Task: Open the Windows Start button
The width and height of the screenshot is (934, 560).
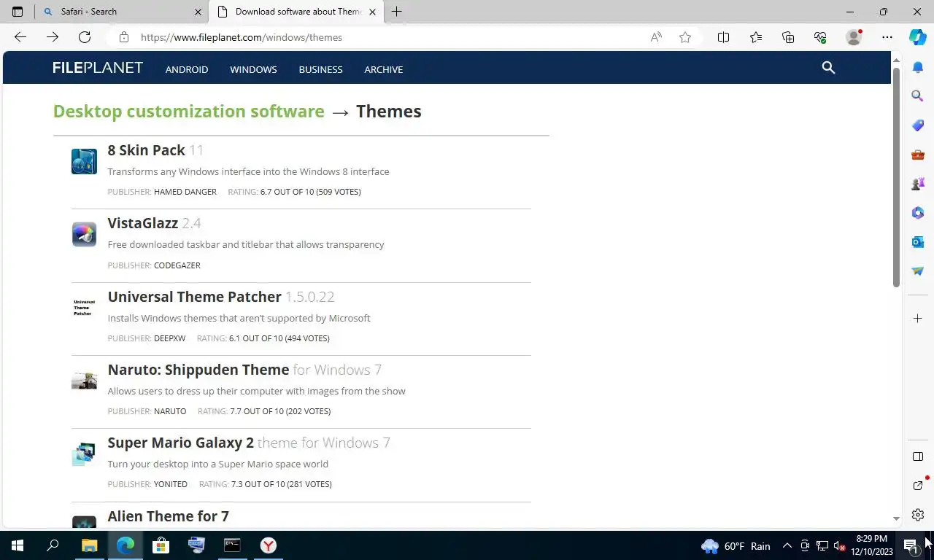Action: (x=18, y=545)
